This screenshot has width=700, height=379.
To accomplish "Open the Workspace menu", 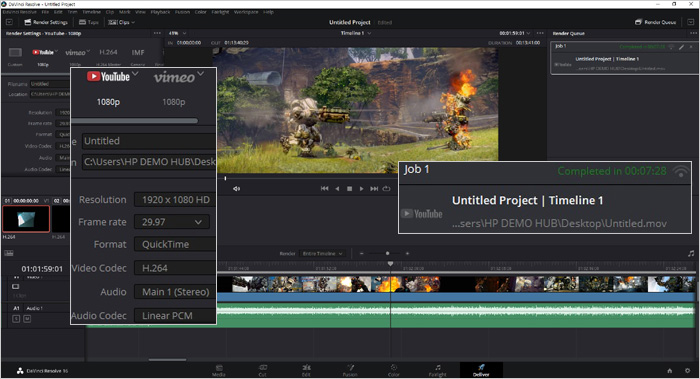I will coord(246,12).
